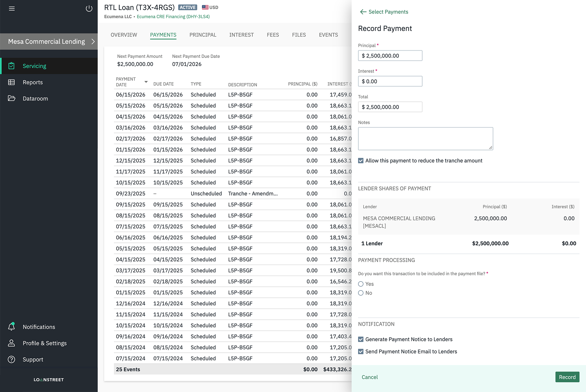Click the Support question mark icon
Image resolution: width=586 pixels, height=392 pixels.
point(11,359)
